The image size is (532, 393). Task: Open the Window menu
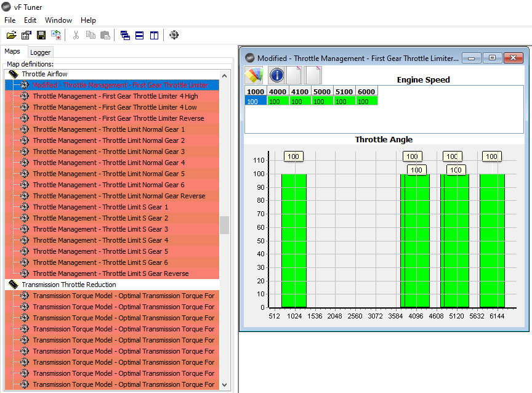(x=58, y=20)
